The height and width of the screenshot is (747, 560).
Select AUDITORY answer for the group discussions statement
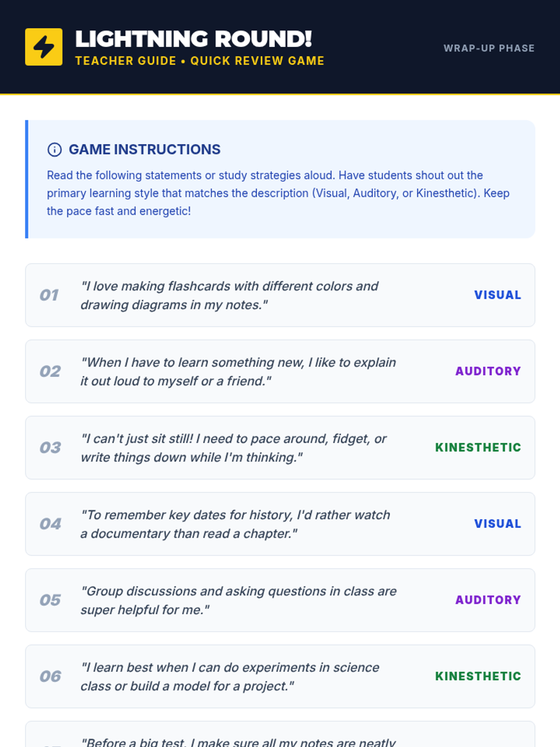pos(488,600)
